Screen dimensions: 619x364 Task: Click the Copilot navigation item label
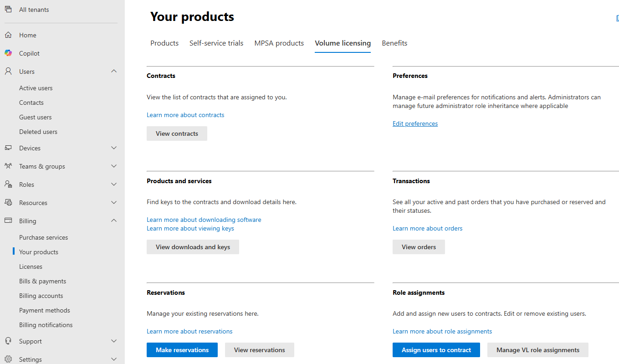[x=29, y=53]
